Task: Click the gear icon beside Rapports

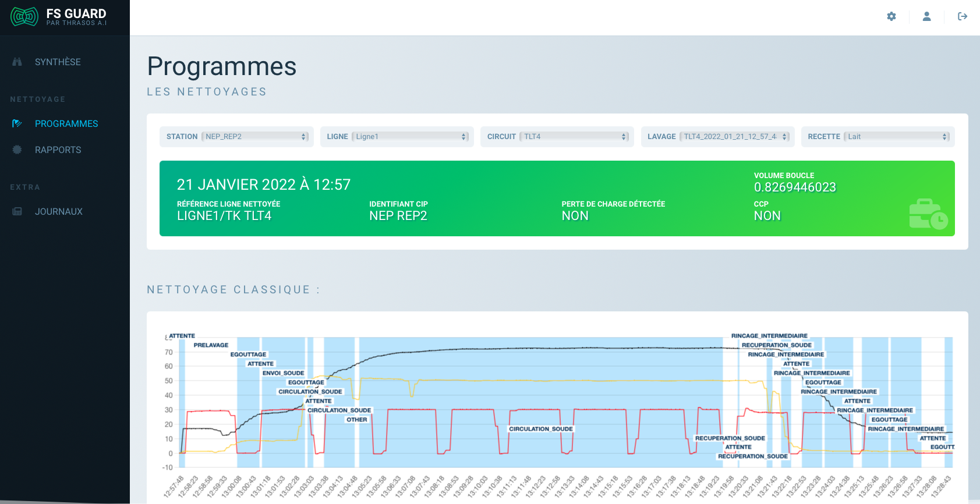Action: (17, 150)
